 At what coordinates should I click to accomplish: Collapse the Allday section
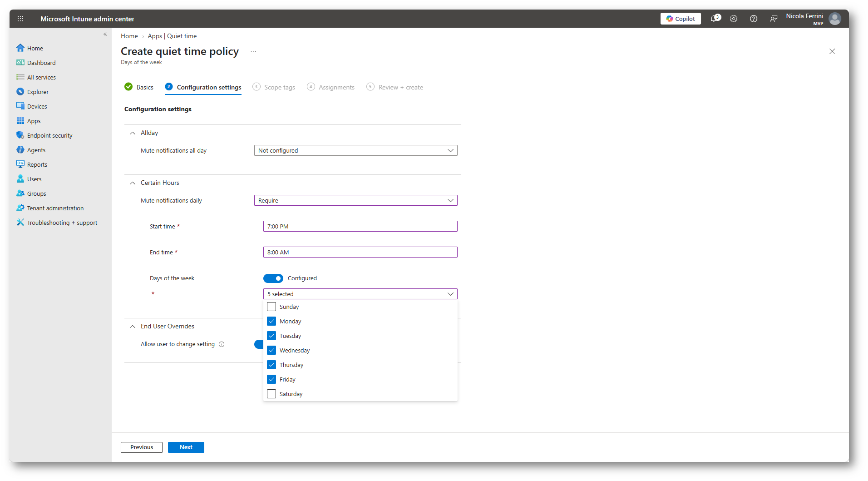point(133,133)
